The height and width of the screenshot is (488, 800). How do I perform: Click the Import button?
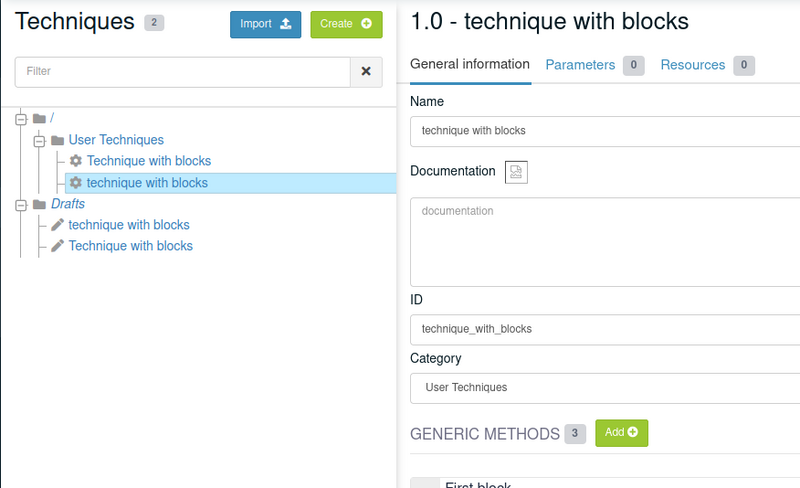click(265, 24)
